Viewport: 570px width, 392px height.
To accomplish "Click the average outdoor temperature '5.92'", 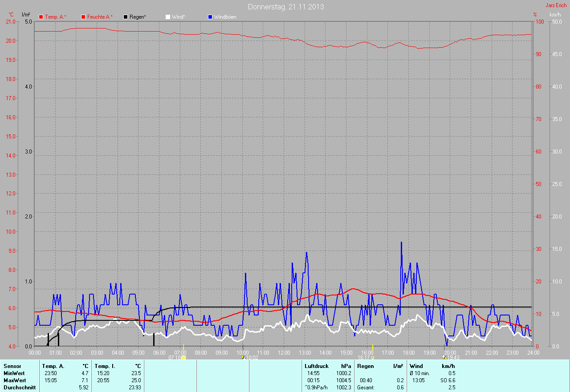I will coord(83,388).
